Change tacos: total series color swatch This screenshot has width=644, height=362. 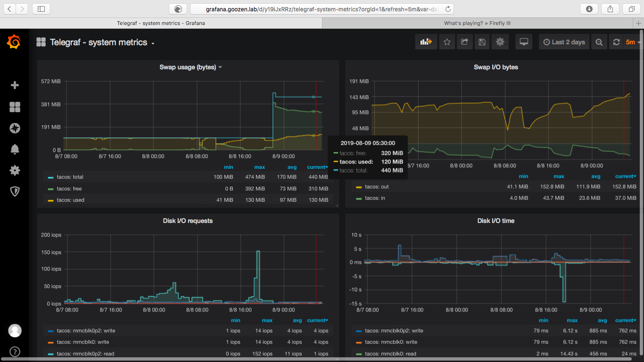(51, 177)
